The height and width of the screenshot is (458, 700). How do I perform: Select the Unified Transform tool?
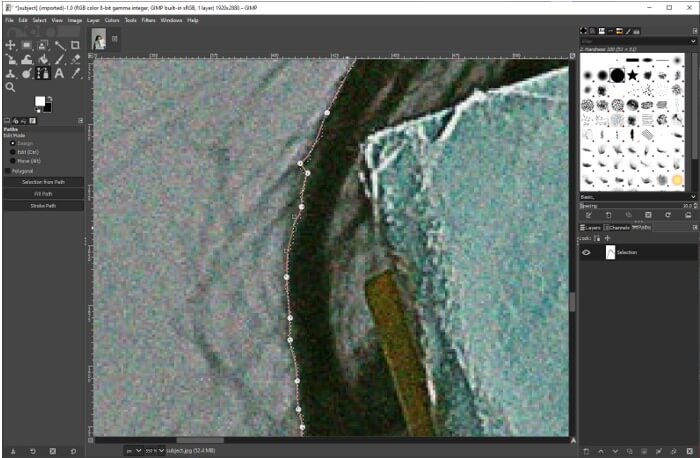click(x=10, y=59)
